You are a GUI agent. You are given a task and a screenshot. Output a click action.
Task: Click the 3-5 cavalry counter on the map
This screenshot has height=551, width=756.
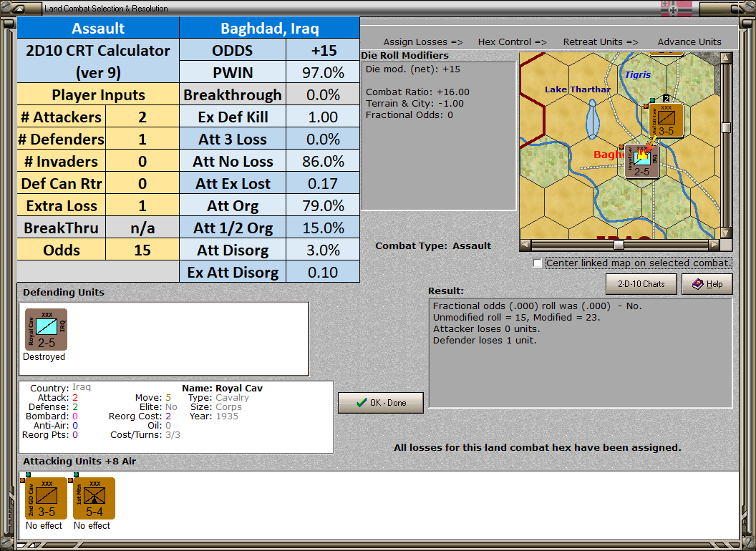(666, 120)
